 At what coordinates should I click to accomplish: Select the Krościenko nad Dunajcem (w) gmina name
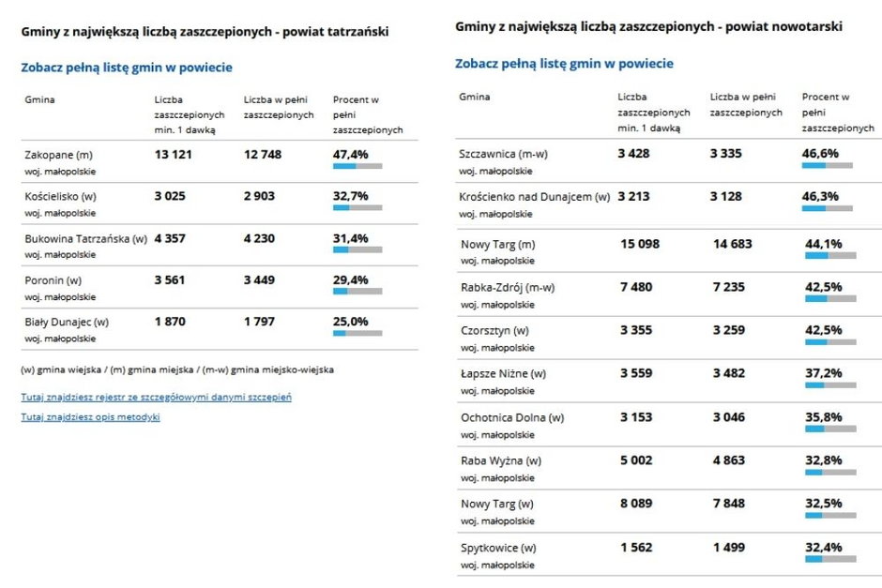pyautogui.click(x=535, y=197)
